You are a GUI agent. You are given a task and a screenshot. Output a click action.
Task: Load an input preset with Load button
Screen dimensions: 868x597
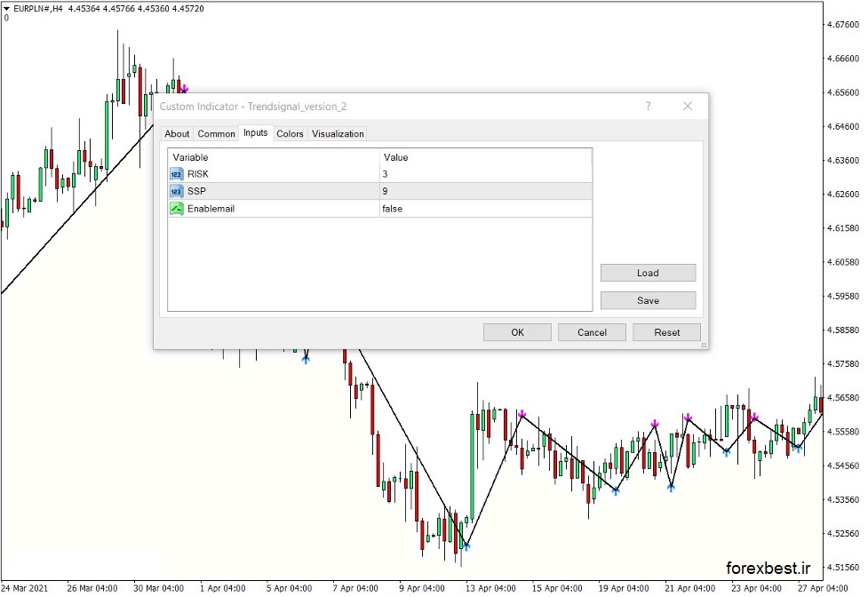click(x=648, y=273)
